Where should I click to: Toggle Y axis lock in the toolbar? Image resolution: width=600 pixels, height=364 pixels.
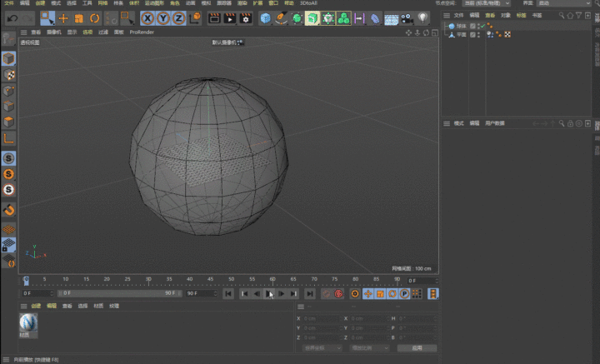tap(162, 18)
